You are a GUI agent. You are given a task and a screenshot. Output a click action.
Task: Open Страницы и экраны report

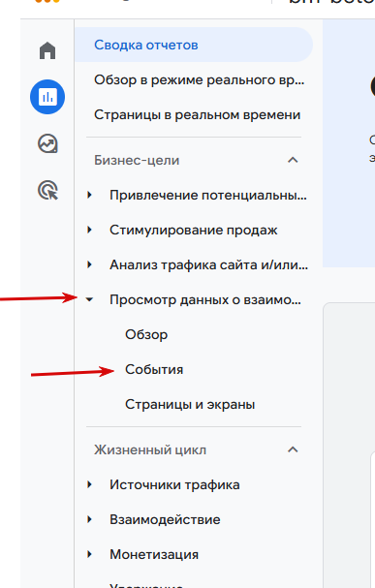(x=190, y=404)
